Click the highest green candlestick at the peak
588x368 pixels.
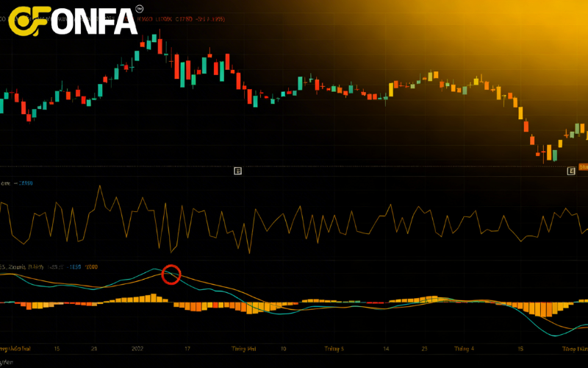point(156,38)
